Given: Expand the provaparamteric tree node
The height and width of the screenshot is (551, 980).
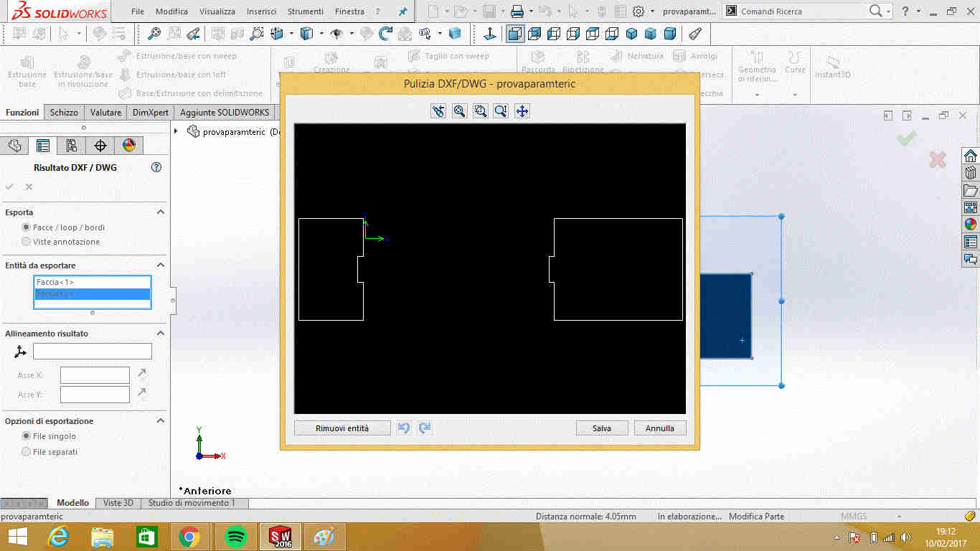Looking at the screenshot, I should tap(176, 131).
